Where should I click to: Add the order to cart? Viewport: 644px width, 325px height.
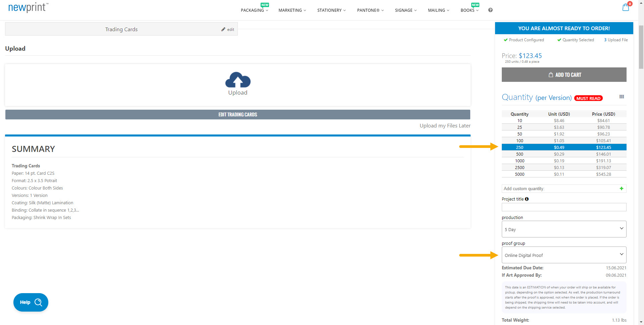[564, 75]
